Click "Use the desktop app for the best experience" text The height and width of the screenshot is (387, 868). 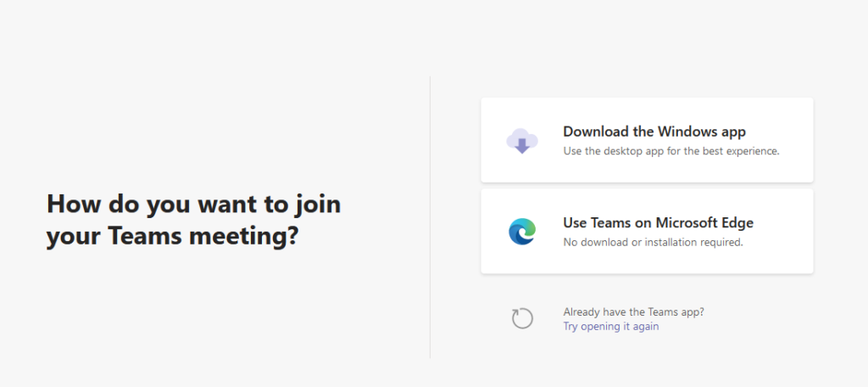[671, 151]
